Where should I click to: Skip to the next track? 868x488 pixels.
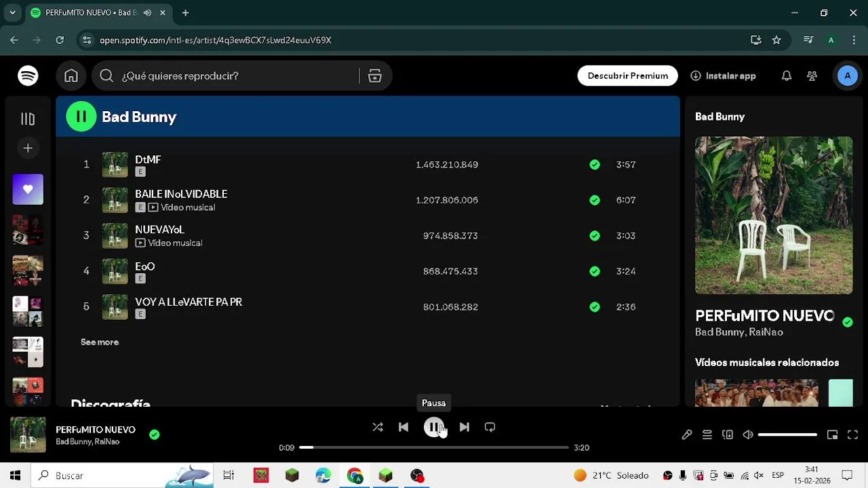(x=465, y=427)
